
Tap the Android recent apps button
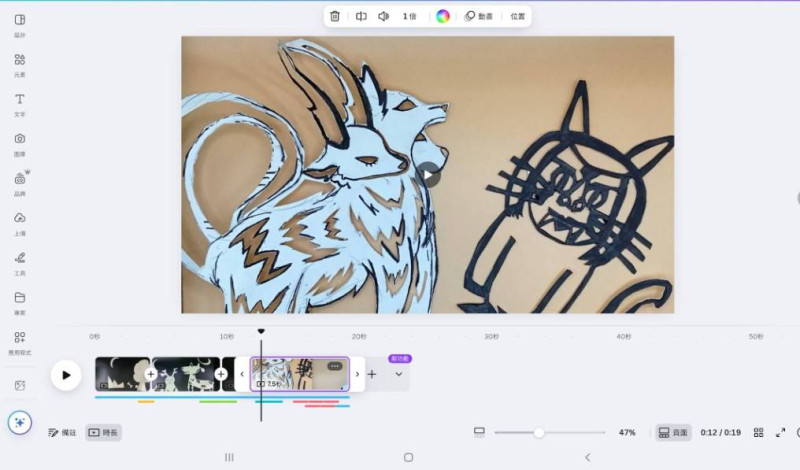pyautogui.click(x=229, y=457)
